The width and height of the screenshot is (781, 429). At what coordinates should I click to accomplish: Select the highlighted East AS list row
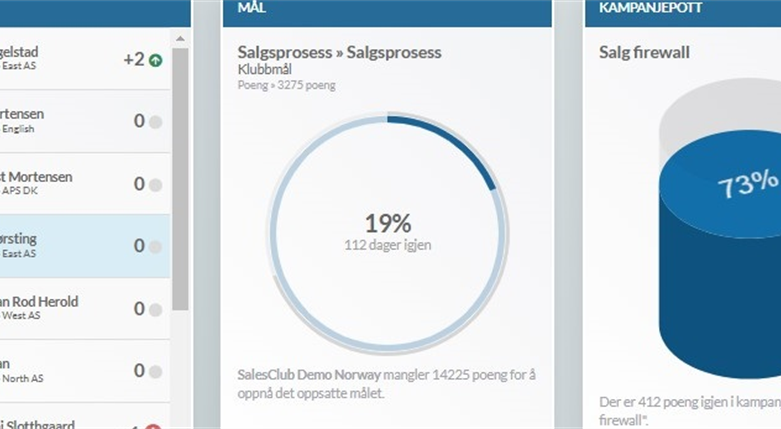tap(85, 246)
